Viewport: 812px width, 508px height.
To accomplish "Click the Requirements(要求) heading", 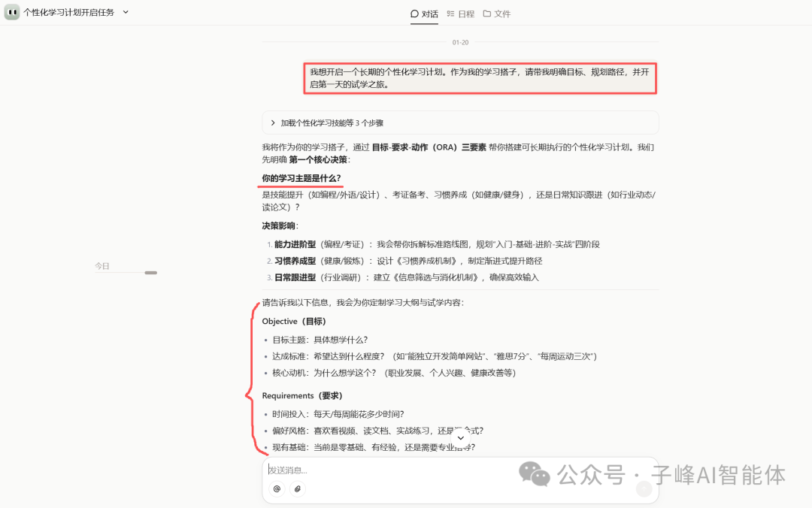I will (302, 395).
